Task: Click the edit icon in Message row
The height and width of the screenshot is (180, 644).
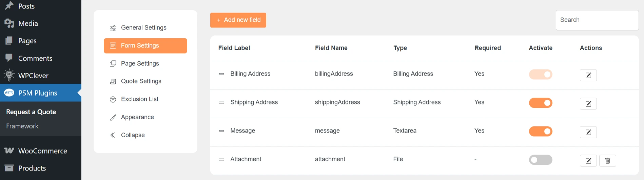Action: (588, 132)
